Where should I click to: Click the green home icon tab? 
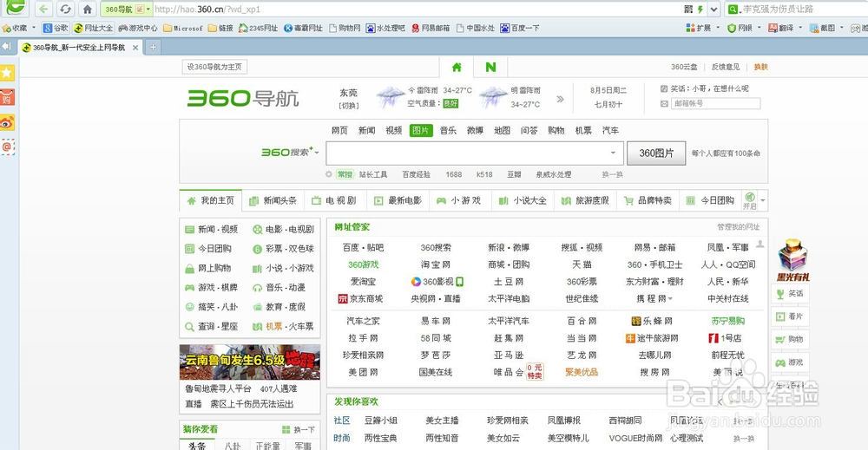(x=457, y=67)
